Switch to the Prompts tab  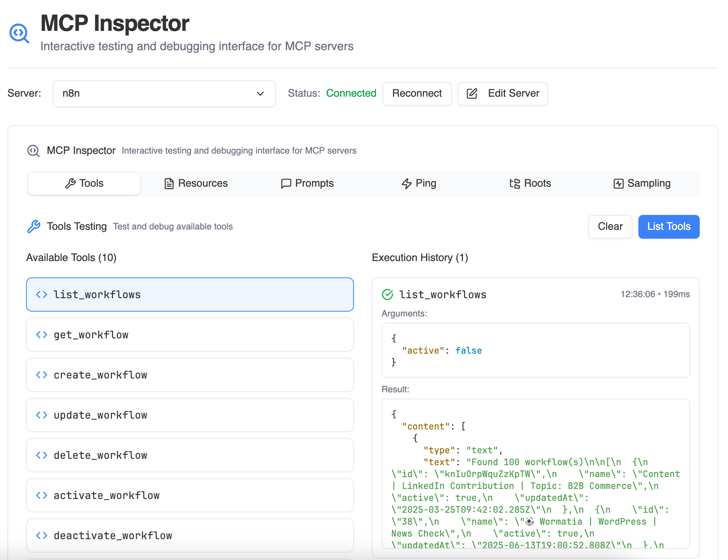[x=307, y=183]
